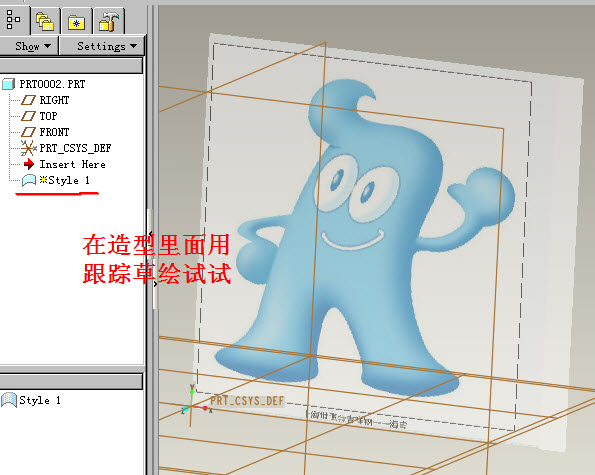Click the Style 1 surface icon in tree

click(x=29, y=181)
